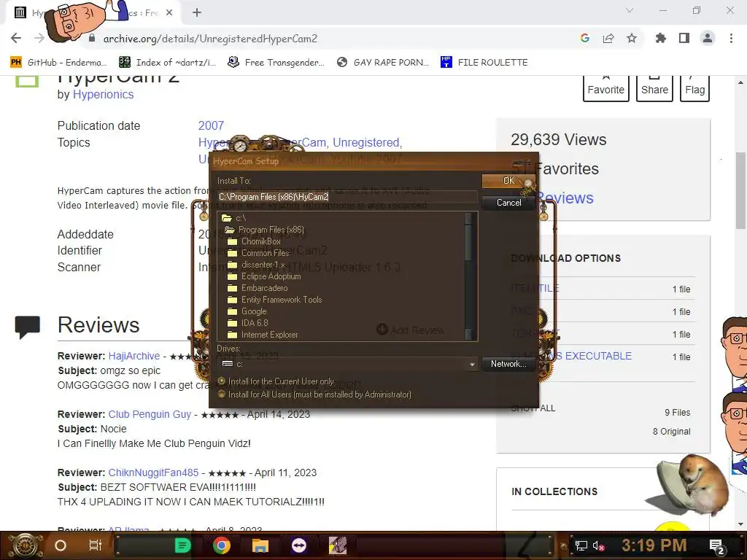Select Install for the Current User only
The height and width of the screenshot is (560, 747).
pos(276,381)
